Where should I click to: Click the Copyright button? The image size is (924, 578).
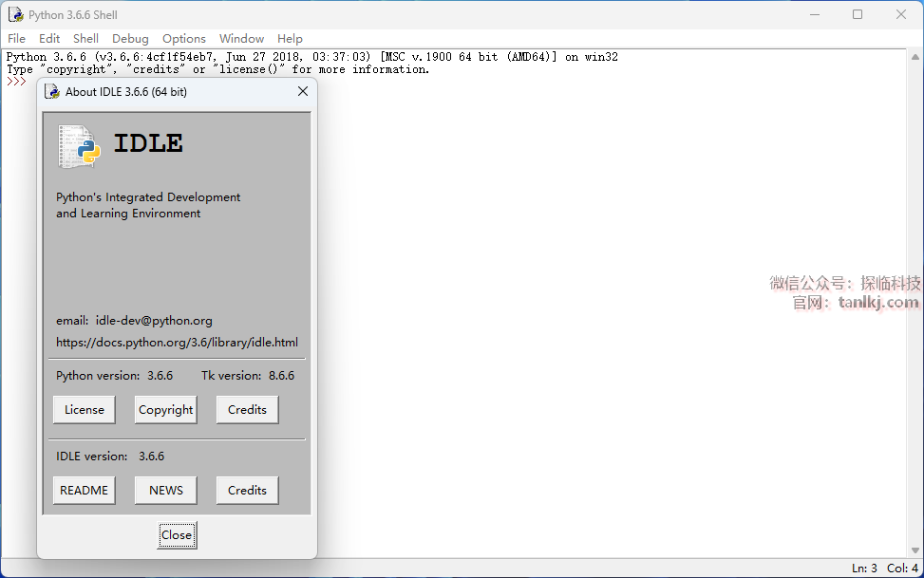click(x=165, y=409)
